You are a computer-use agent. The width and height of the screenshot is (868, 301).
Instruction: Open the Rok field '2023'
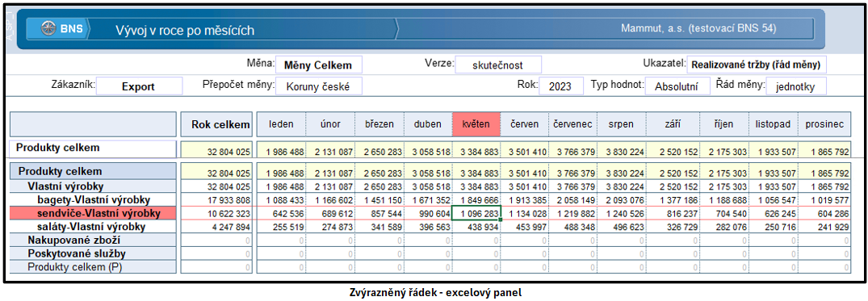[x=561, y=86]
